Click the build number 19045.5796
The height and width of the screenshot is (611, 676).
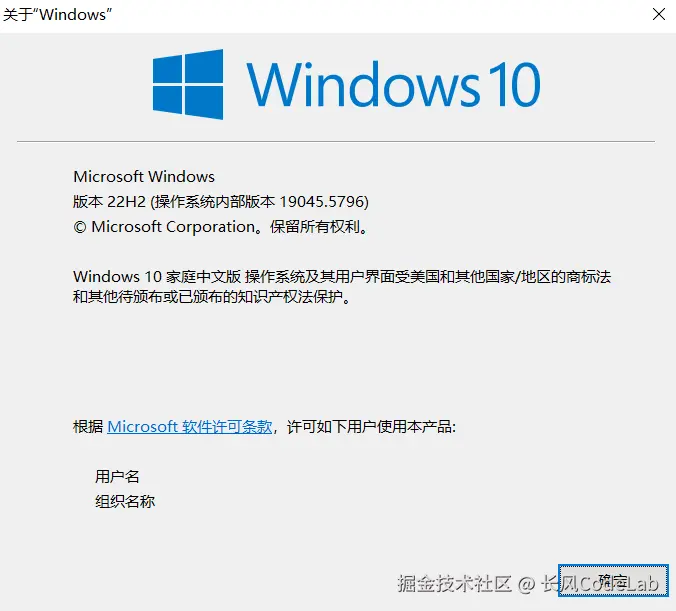point(322,201)
